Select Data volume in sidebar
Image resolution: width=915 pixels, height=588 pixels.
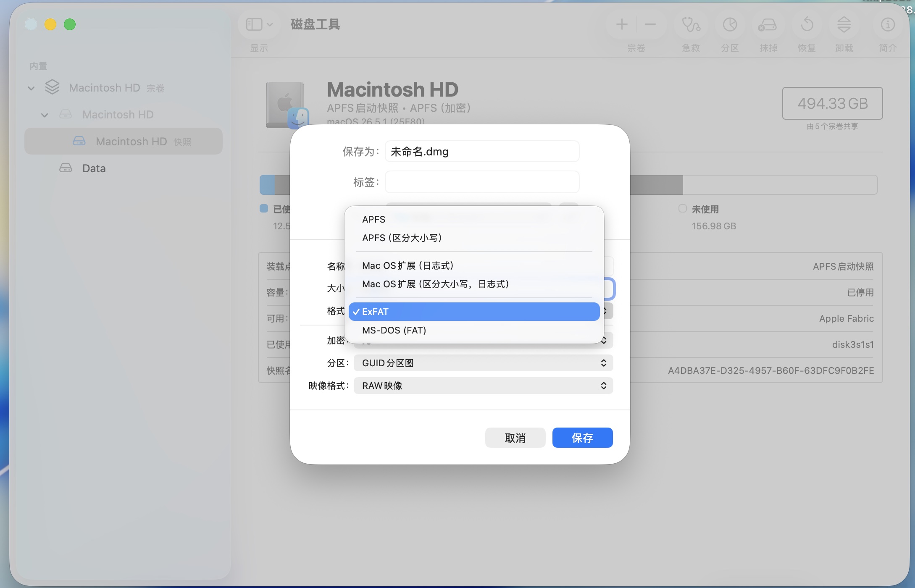point(124,168)
